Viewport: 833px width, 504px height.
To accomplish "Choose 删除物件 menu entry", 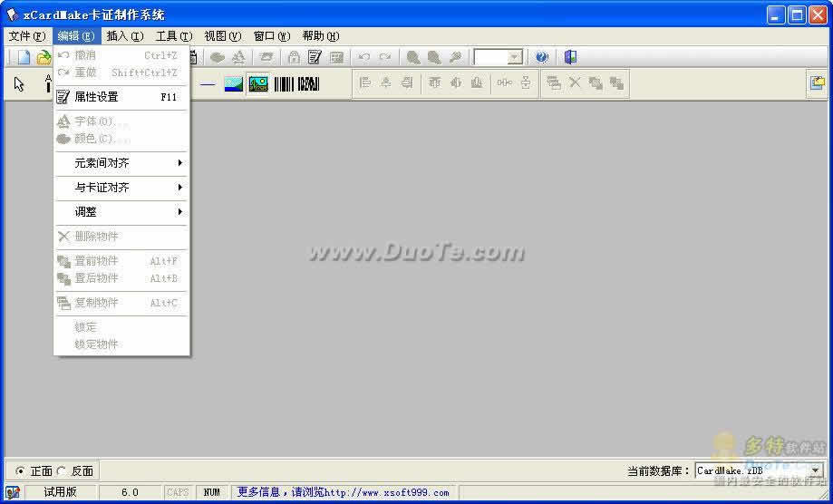I will (x=122, y=237).
